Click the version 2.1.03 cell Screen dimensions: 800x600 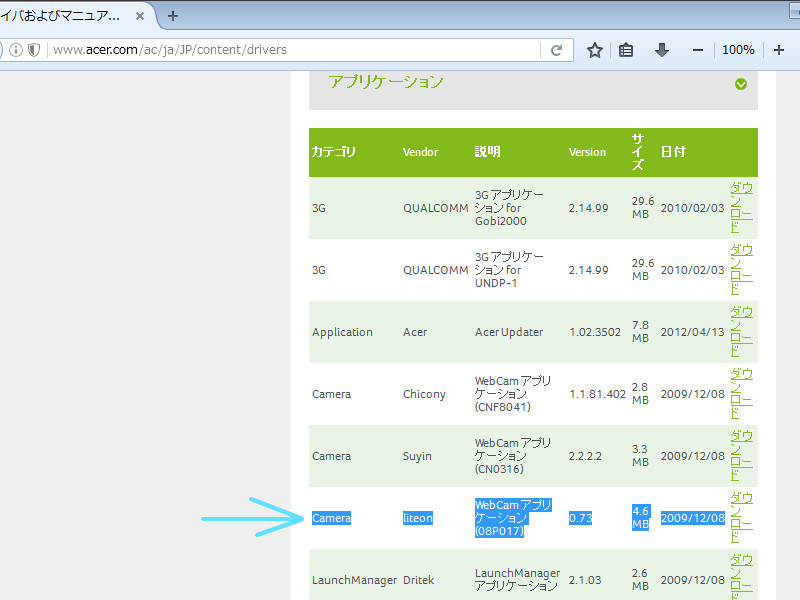(x=587, y=580)
